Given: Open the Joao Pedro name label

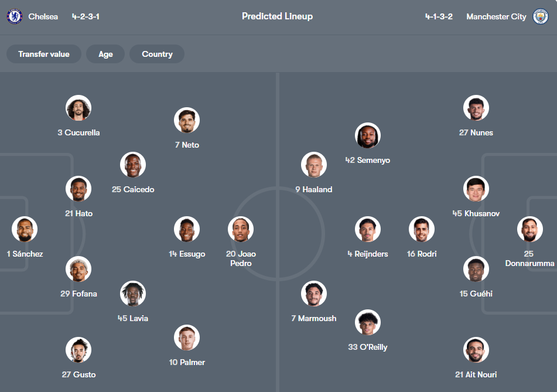Looking at the screenshot, I should (241, 258).
